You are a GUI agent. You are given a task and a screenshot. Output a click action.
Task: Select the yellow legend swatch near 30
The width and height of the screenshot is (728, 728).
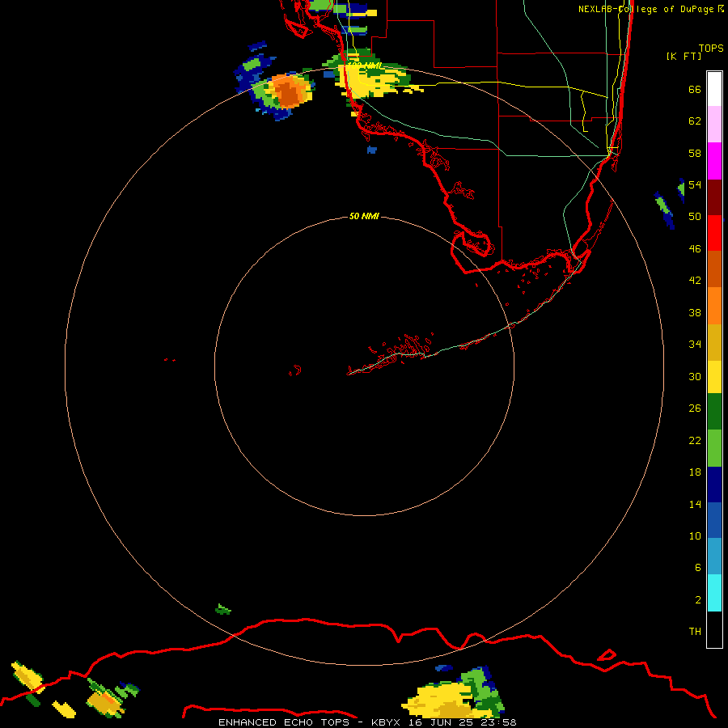(714, 377)
